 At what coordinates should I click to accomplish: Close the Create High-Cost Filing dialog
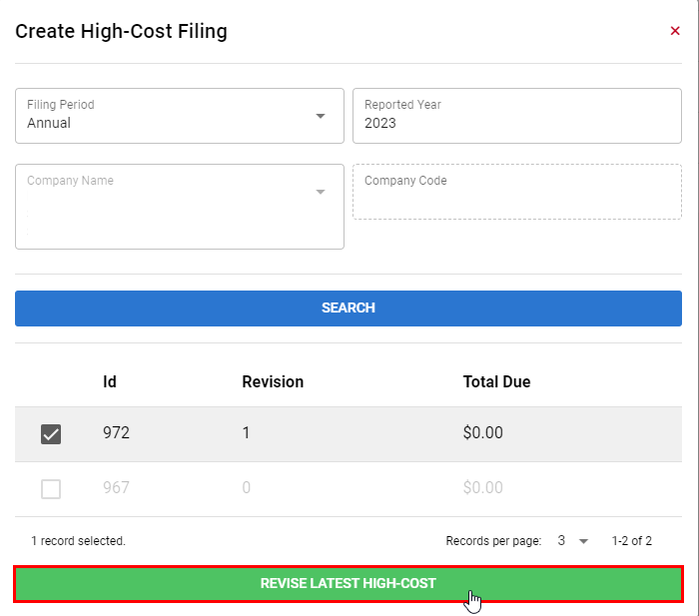point(675,31)
